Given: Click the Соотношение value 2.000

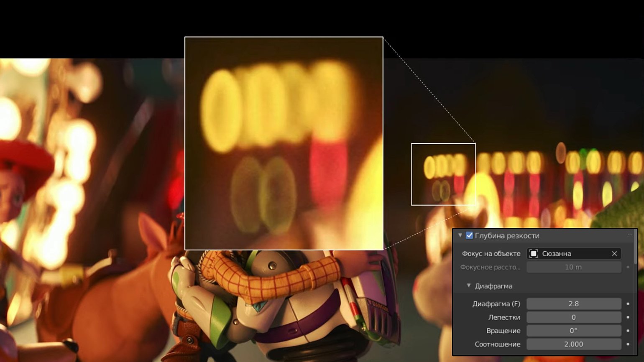Looking at the screenshot, I should 574,344.
